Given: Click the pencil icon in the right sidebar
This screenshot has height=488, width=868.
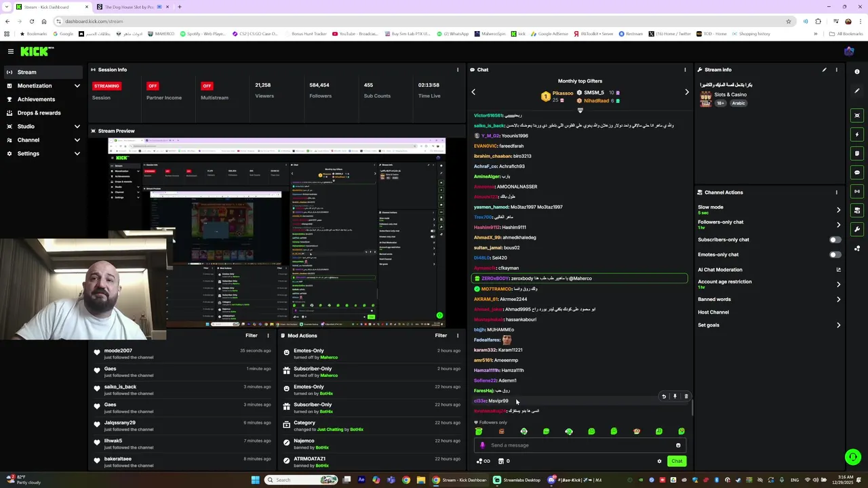Looking at the screenshot, I should (857, 91).
